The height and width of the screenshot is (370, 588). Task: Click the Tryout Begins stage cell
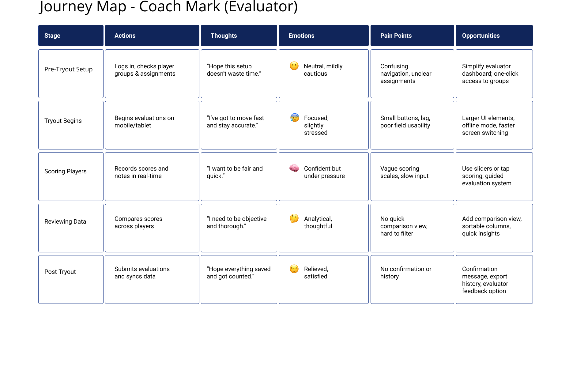(x=71, y=125)
